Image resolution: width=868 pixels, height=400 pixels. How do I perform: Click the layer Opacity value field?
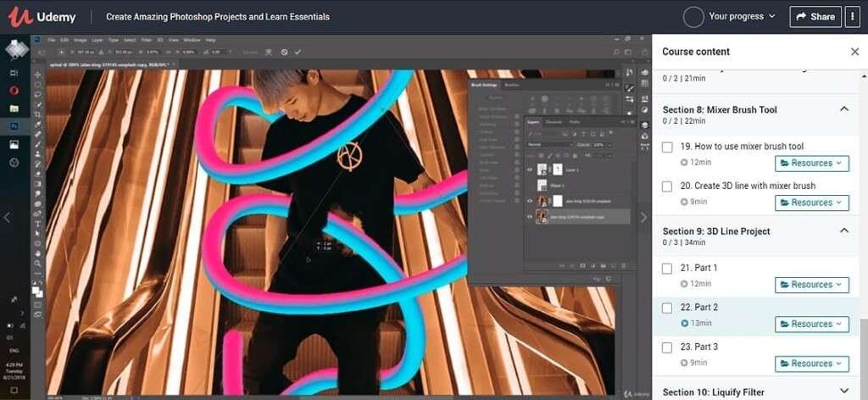pos(598,144)
